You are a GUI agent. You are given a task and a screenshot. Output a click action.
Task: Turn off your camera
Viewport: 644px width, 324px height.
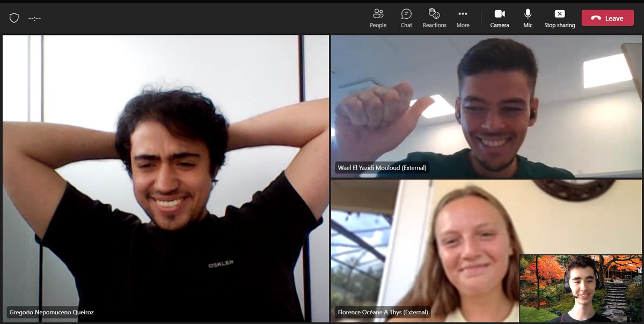[500, 16]
